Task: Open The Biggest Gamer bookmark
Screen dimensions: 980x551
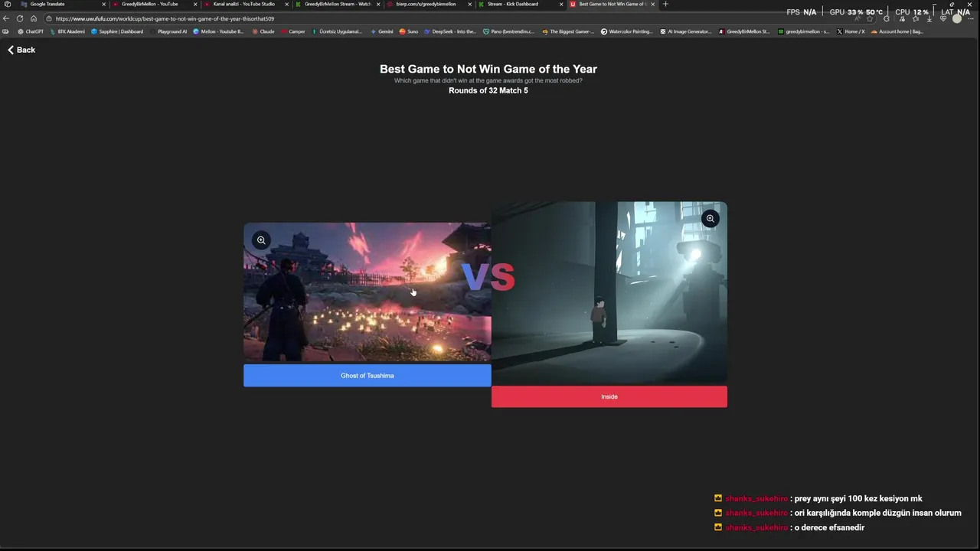Action: click(x=568, y=31)
